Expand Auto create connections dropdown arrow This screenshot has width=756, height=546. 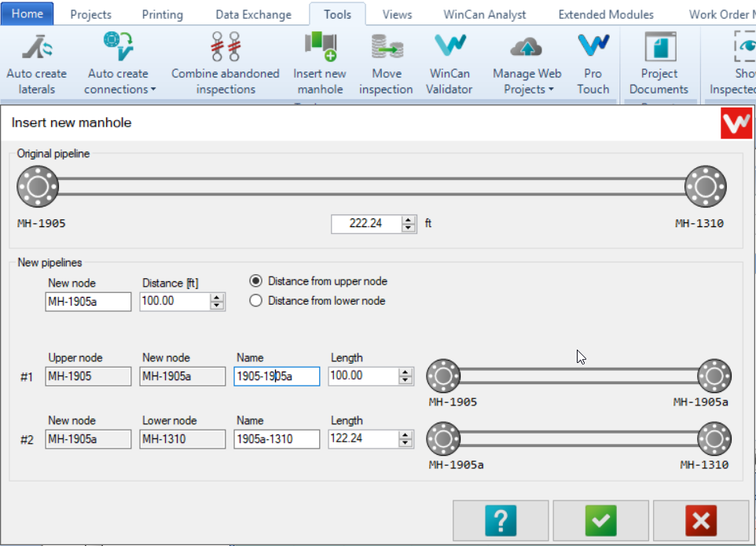[x=153, y=90]
